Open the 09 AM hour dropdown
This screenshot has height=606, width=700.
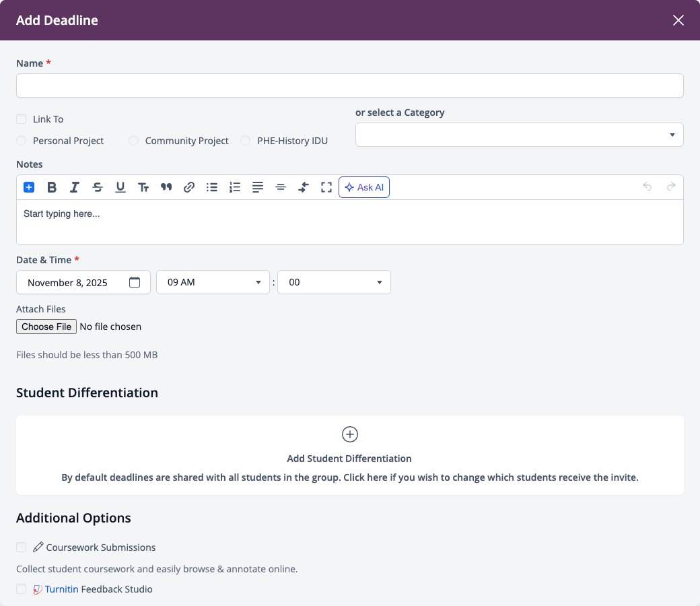pyautogui.click(x=213, y=282)
